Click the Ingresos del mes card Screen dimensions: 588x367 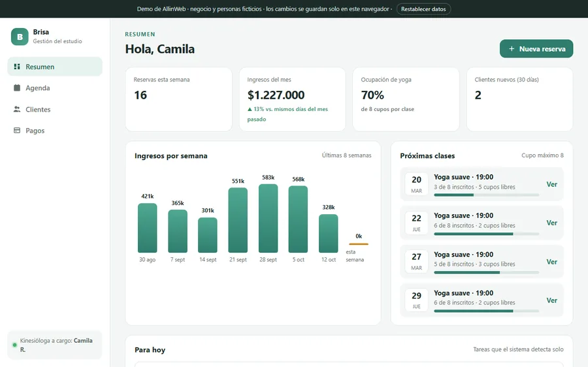pyautogui.click(x=293, y=99)
